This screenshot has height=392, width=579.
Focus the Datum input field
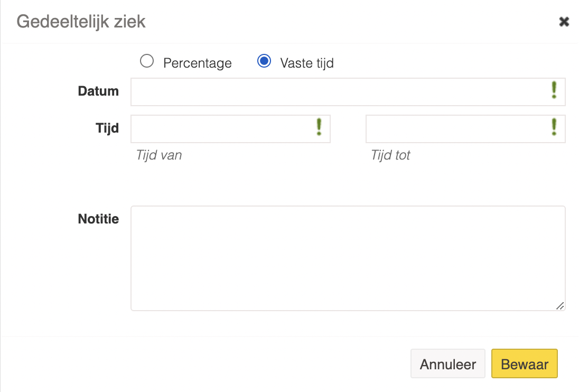348,92
